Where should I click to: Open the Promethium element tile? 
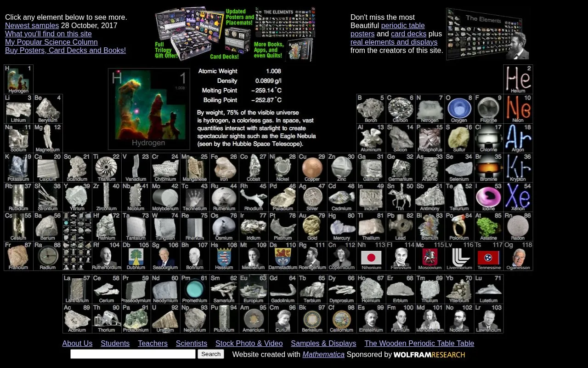[195, 289]
